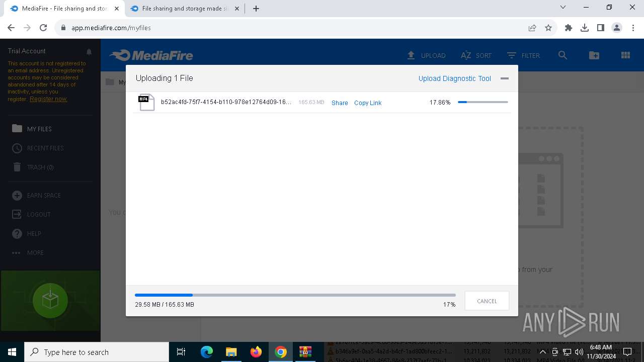Open the tab search chevron in title bar
The height and width of the screenshot is (362, 644).
click(563, 7)
